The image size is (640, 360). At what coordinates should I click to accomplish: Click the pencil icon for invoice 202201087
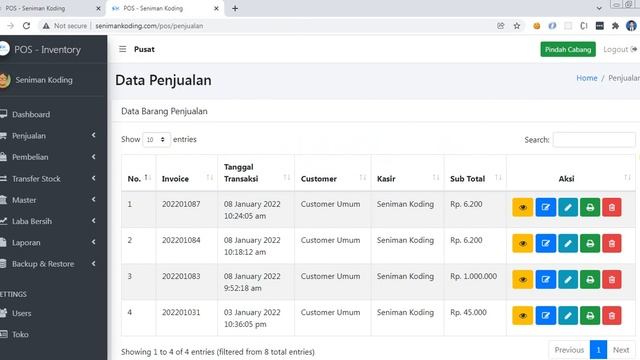click(568, 207)
